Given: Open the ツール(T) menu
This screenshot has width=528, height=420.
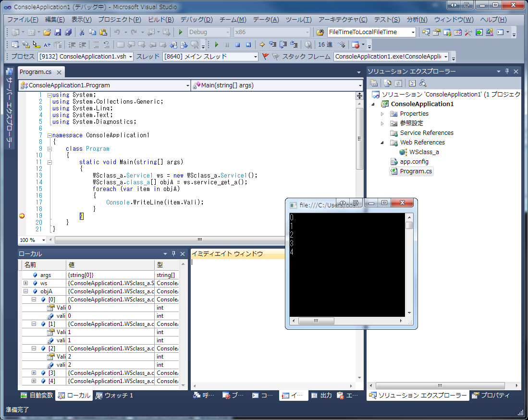Looking at the screenshot, I should point(299,20).
